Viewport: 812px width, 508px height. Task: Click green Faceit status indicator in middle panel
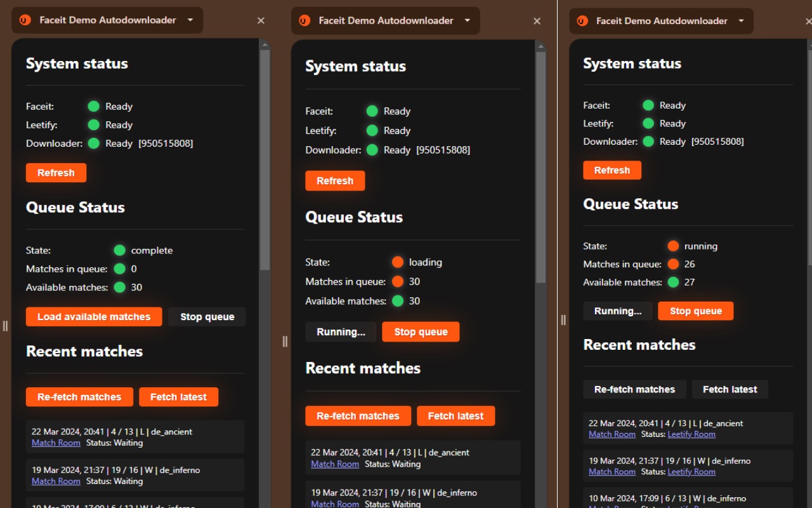372,111
